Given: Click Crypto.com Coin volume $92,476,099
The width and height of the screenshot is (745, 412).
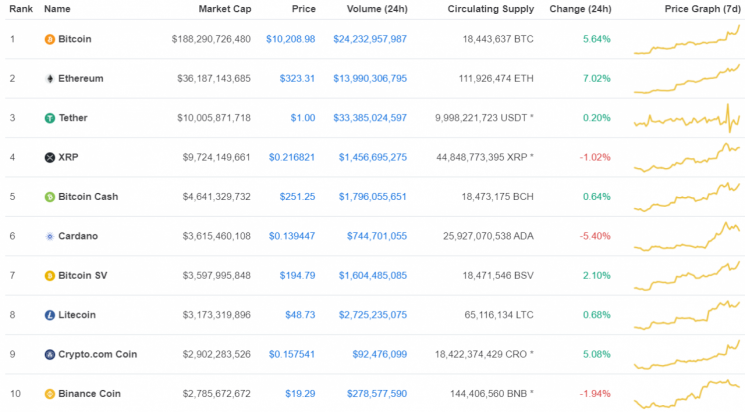Looking at the screenshot, I should [x=380, y=355].
